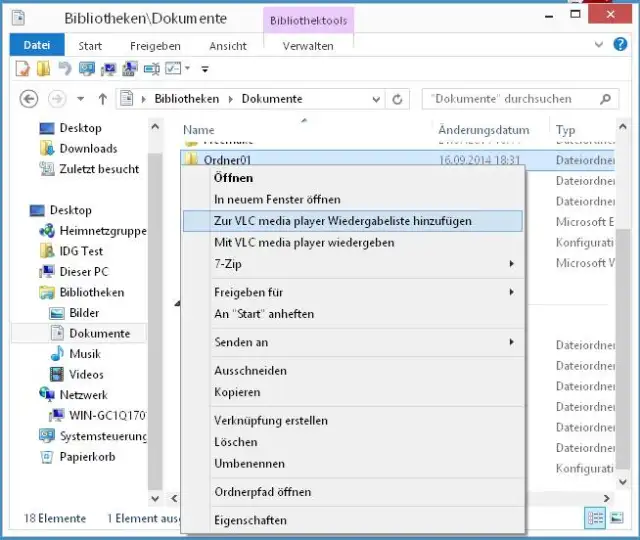Select Videos in the navigation tree

(x=86, y=374)
